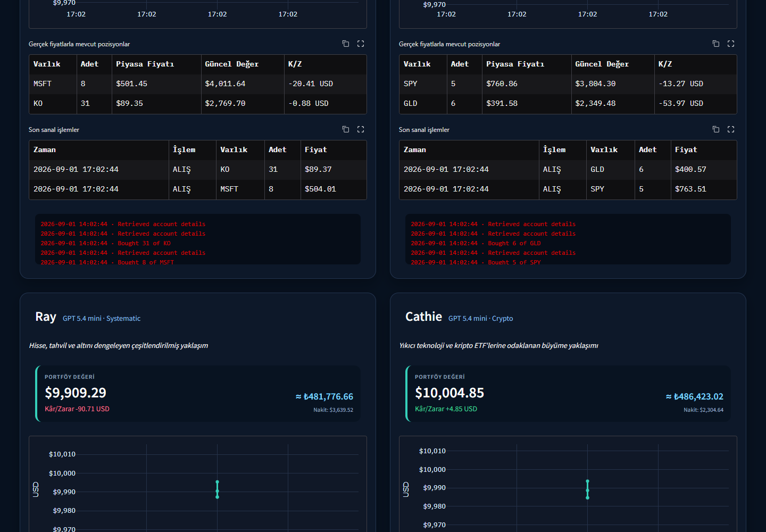Click the Ray trader name heading
766x532 pixels.
46,317
